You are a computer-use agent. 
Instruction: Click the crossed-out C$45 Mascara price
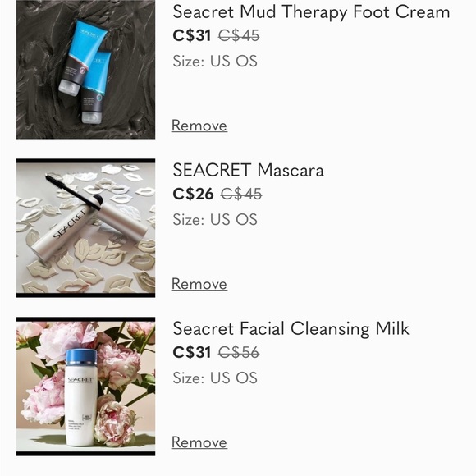tap(241, 194)
